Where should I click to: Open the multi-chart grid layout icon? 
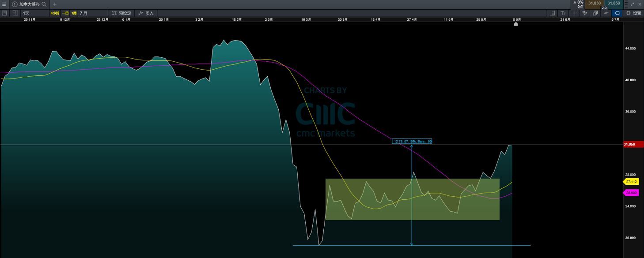pos(15,13)
